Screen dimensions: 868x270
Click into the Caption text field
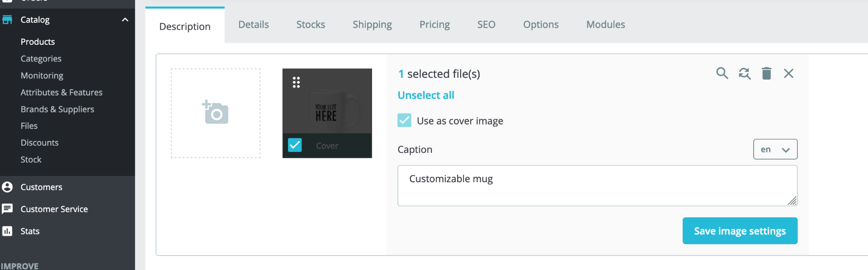[x=597, y=185]
